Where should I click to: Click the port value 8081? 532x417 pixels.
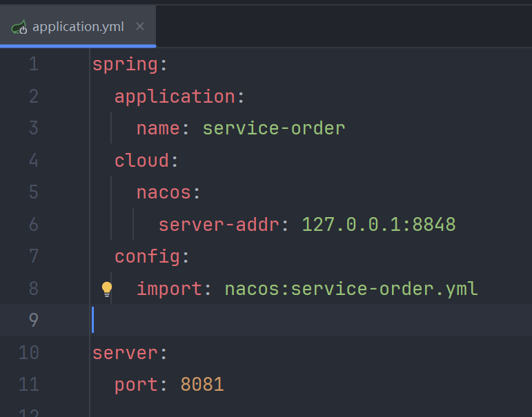[x=202, y=385]
